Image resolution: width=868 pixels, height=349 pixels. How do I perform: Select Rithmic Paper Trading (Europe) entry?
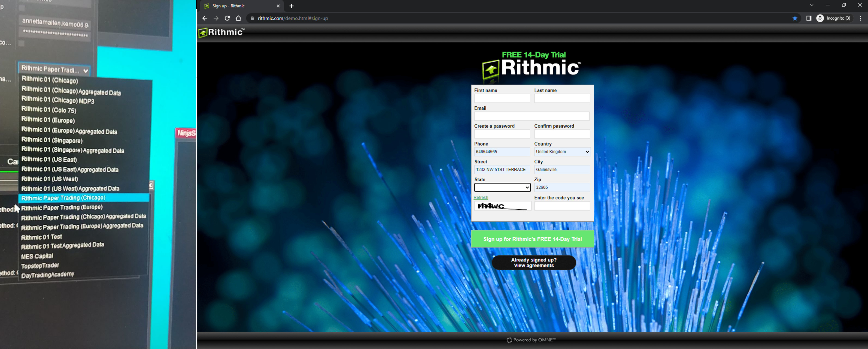[62, 207]
